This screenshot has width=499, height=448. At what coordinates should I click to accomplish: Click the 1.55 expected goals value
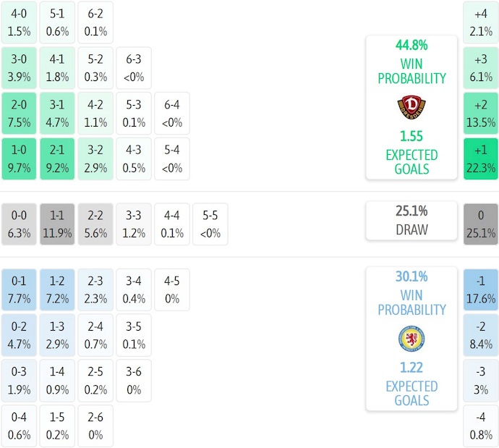411,136
